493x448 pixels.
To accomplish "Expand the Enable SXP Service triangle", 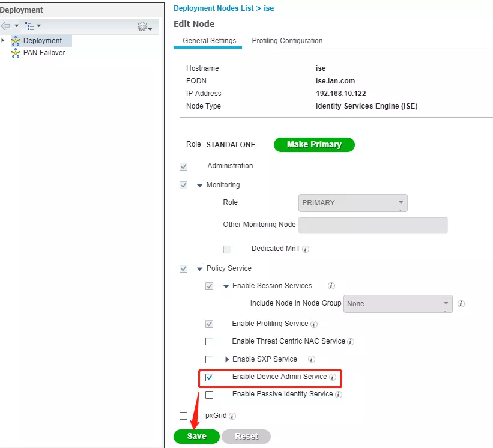I will pos(227,359).
